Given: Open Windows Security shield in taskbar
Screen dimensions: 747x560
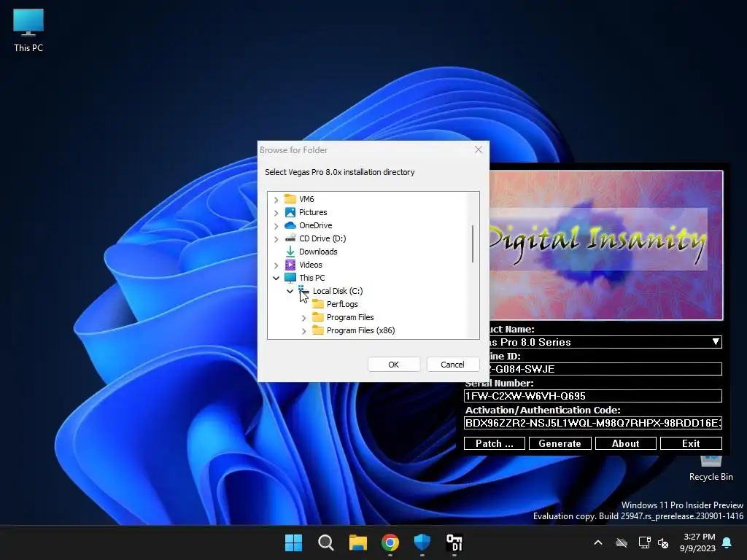Looking at the screenshot, I should (422, 542).
